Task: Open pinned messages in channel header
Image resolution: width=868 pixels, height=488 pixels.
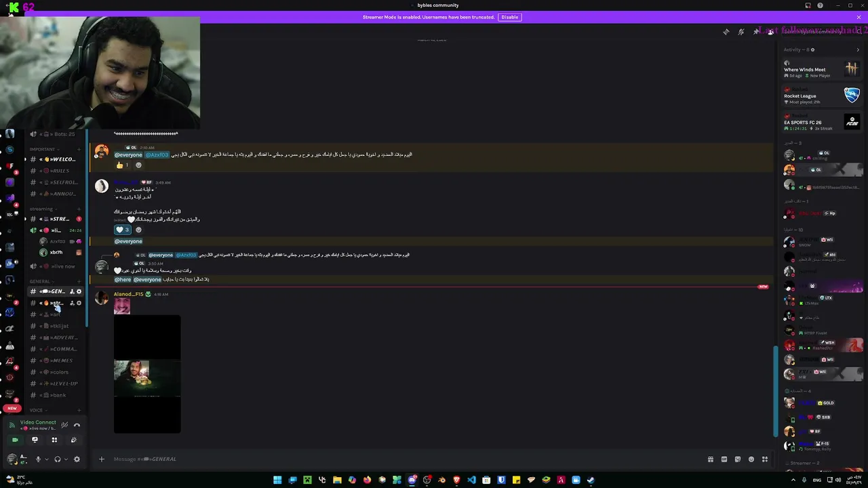Action: point(756,32)
